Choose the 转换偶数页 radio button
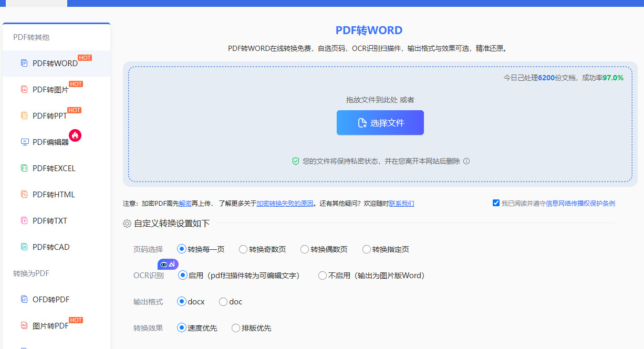 [x=305, y=249]
